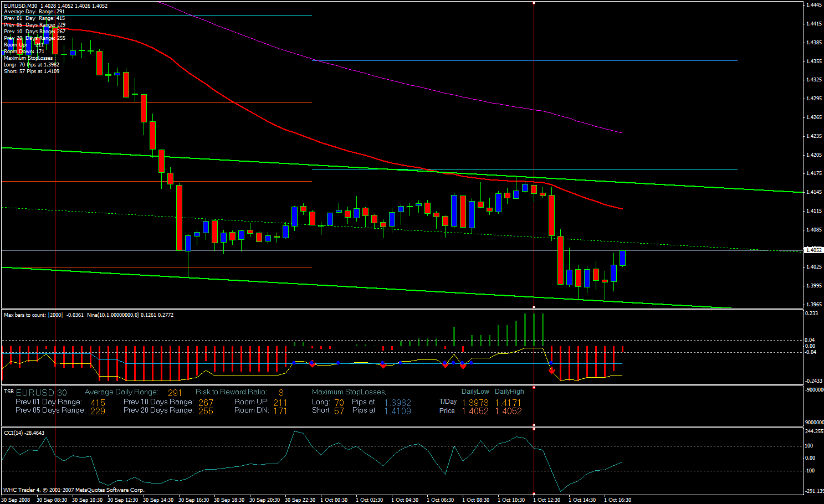This screenshot has width=824, height=504.
Task: Select the 30 Sep 16:30 time label
Action: point(193,500)
